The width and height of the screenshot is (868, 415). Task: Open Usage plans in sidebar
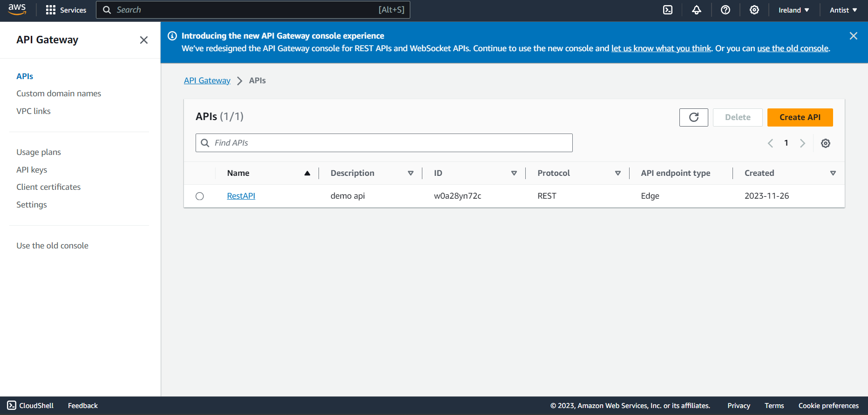(39, 152)
